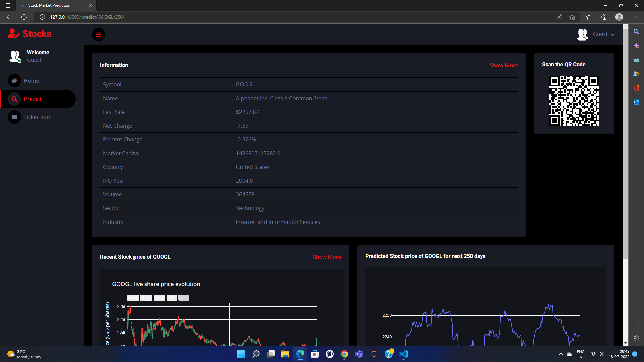Open the browser favorites star icon
Image resolution: width=644 pixels, height=362 pixels.
[589, 17]
